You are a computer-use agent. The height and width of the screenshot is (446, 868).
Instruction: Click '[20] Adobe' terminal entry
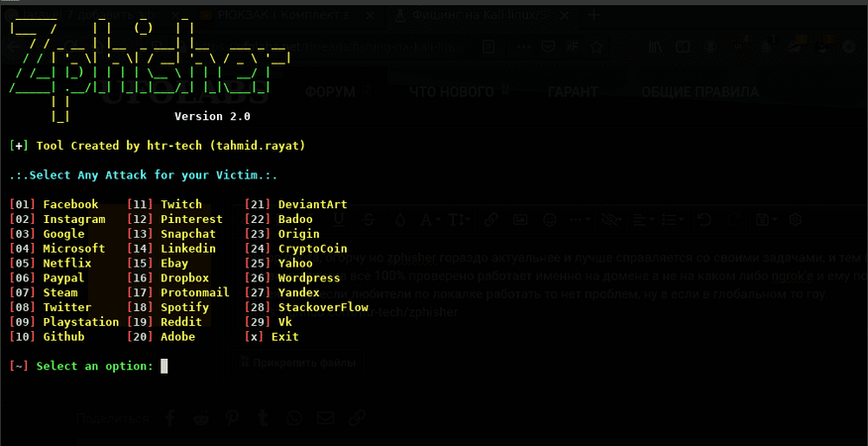162,336
